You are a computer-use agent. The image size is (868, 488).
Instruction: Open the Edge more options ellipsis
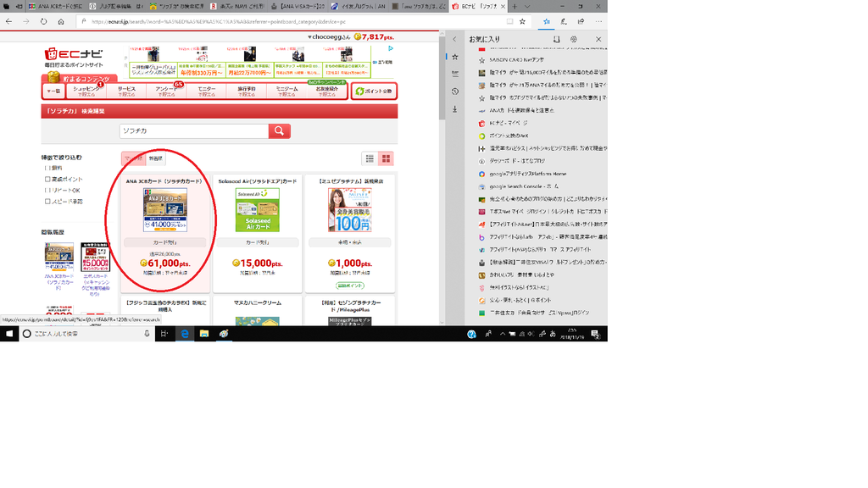(598, 21)
